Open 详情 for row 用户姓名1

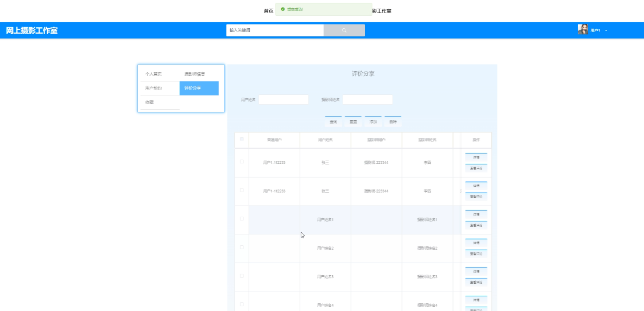click(x=476, y=214)
